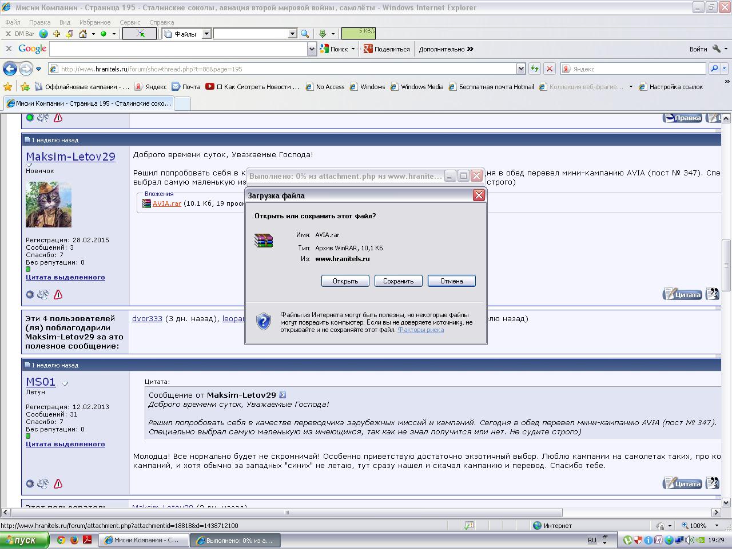Click Цитата button on MS01 post
732x560 pixels.
pos(682,483)
